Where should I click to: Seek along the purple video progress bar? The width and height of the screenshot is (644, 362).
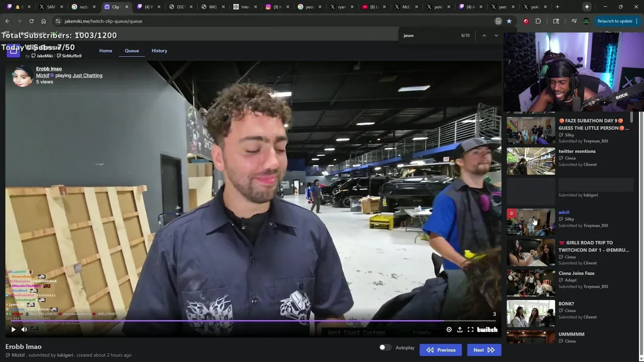pyautogui.click(x=253, y=321)
